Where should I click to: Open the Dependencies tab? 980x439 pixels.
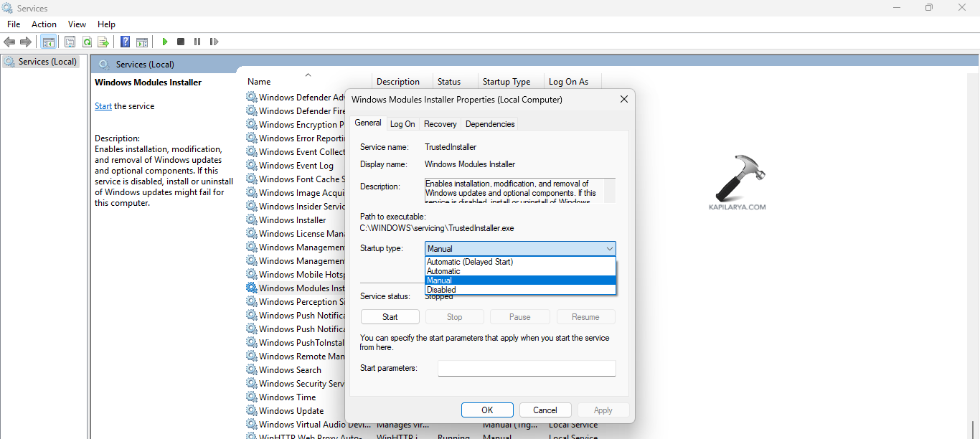[x=490, y=124]
